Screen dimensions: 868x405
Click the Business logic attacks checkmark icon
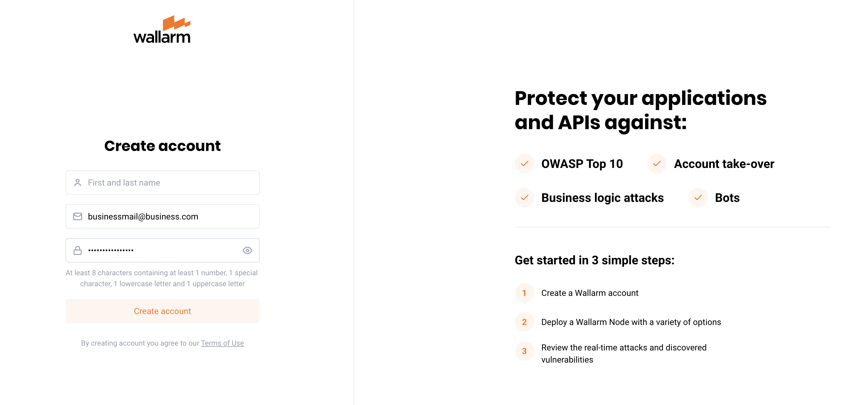tap(524, 198)
